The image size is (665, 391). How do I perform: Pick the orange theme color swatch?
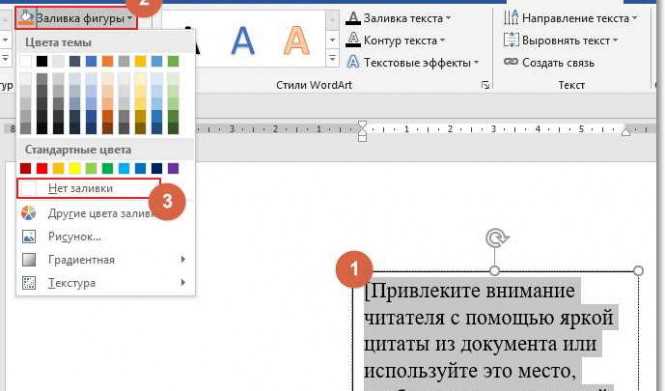[x=107, y=61]
